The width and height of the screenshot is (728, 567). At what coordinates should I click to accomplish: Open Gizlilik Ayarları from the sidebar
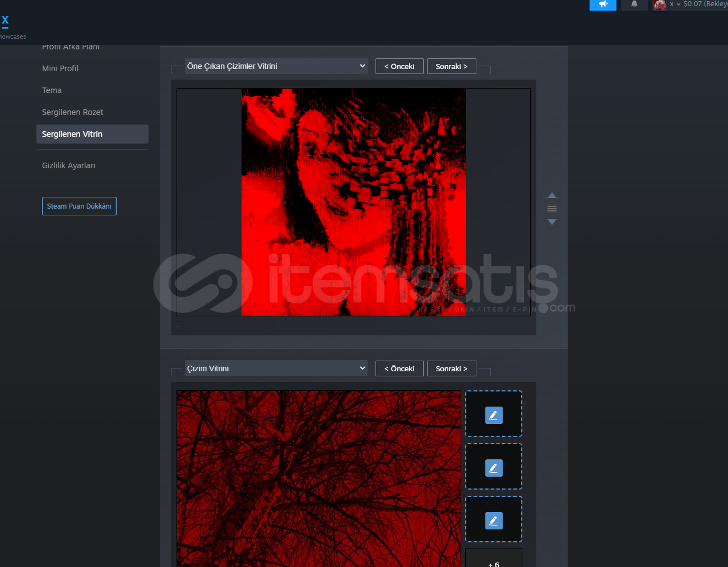click(68, 165)
